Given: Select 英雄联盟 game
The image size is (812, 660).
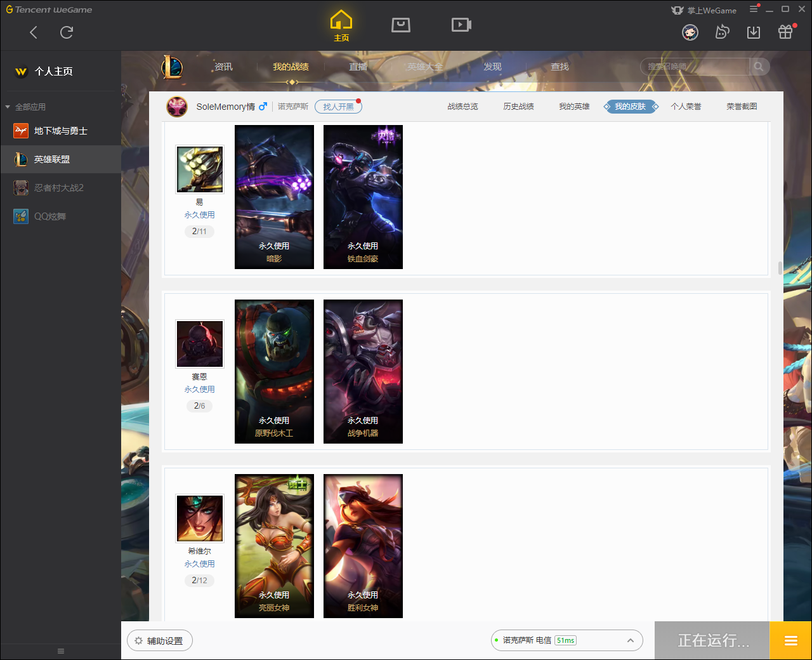Looking at the screenshot, I should (61, 159).
